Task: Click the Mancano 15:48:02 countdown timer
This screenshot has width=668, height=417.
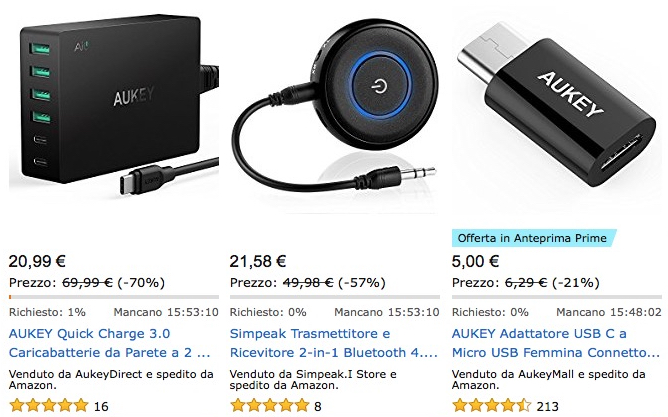Action: [x=609, y=312]
